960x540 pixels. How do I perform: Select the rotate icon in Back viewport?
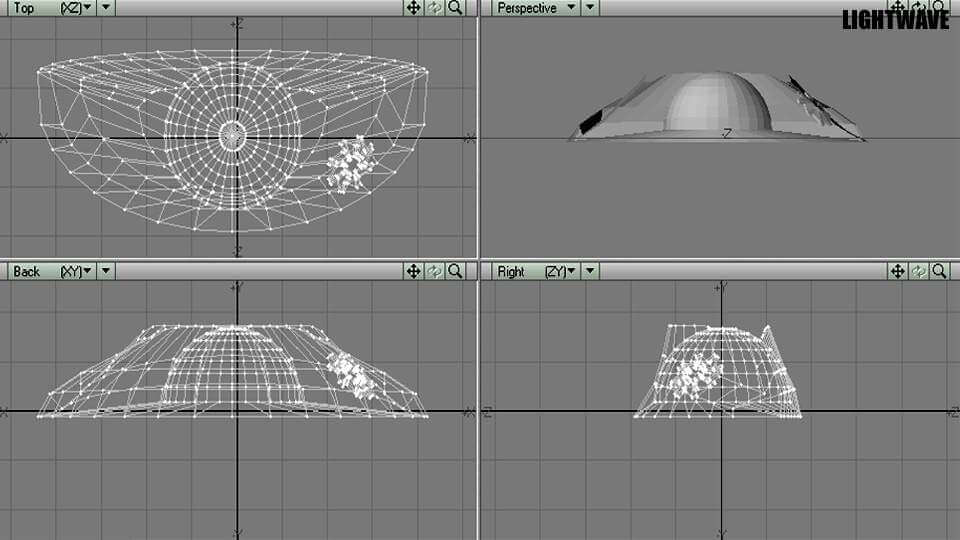(434, 271)
